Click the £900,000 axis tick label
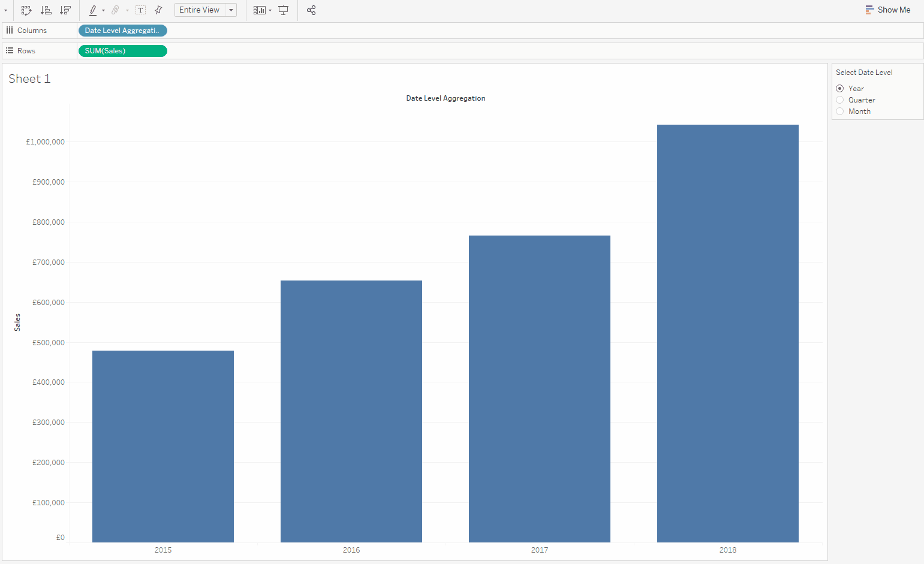This screenshot has width=924, height=564. [x=49, y=182]
